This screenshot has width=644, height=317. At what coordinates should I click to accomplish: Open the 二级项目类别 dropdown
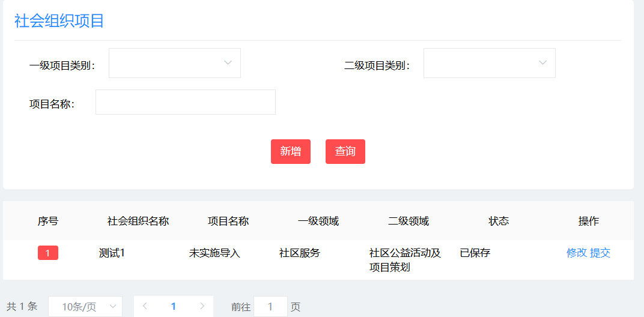[x=489, y=63]
